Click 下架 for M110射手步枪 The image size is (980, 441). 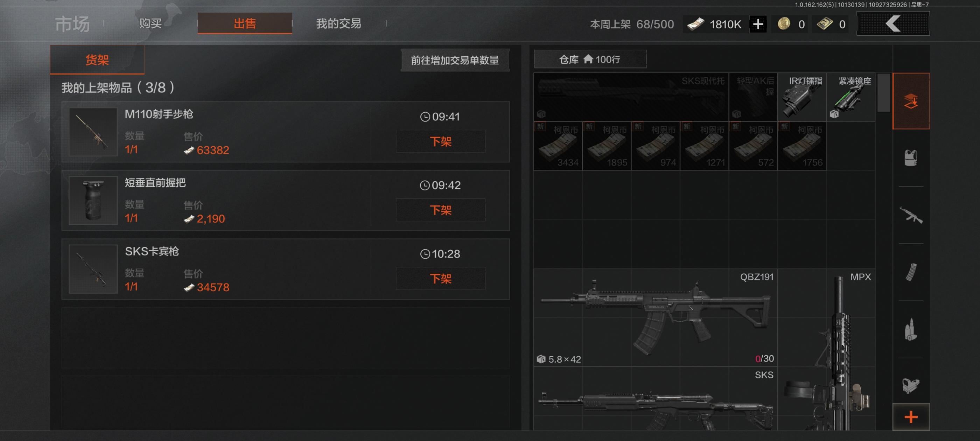(x=441, y=141)
